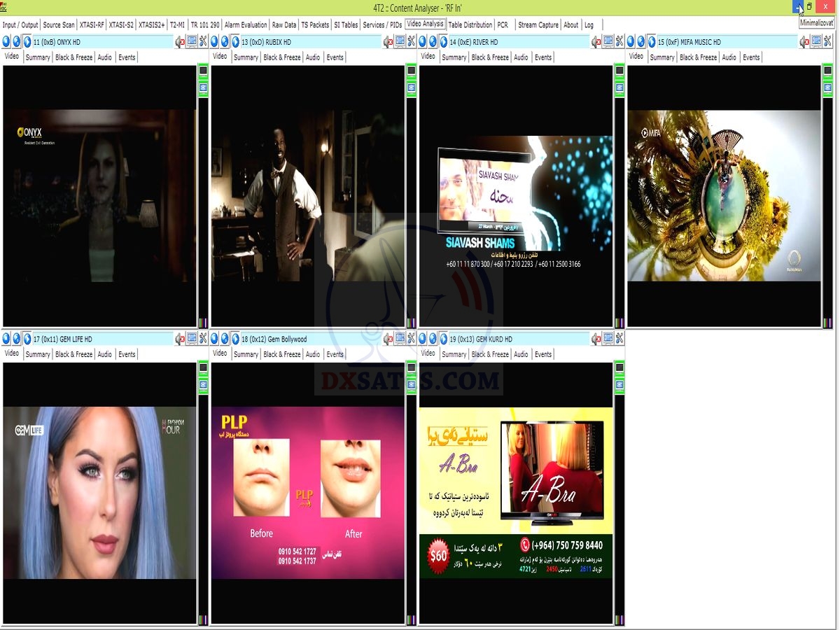Viewport: 840px width, 630px height.
Task: Click monitor icon in MIFA MUSIC HD panel
Action: (x=816, y=42)
